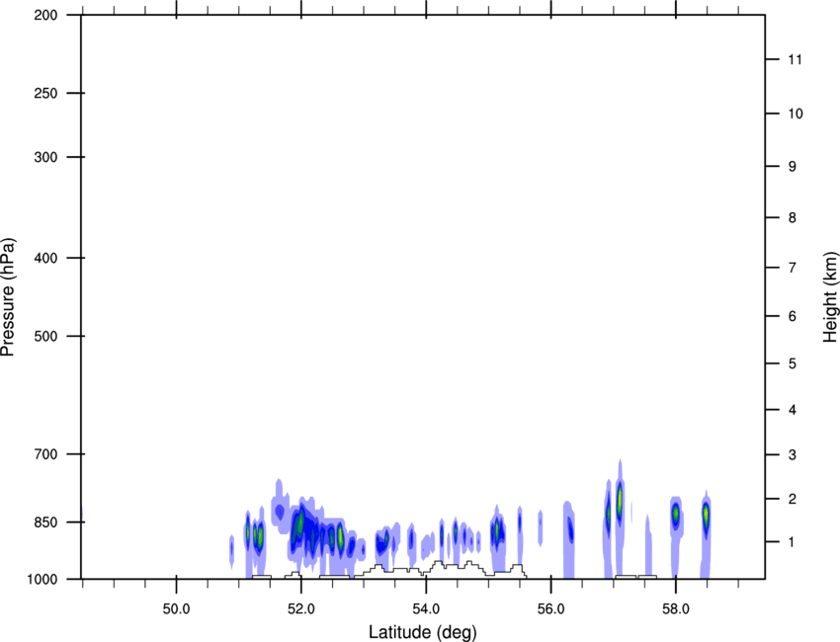The width and height of the screenshot is (840, 642).
Task: Click the 52.0 latitude tick label
Action: (x=301, y=609)
